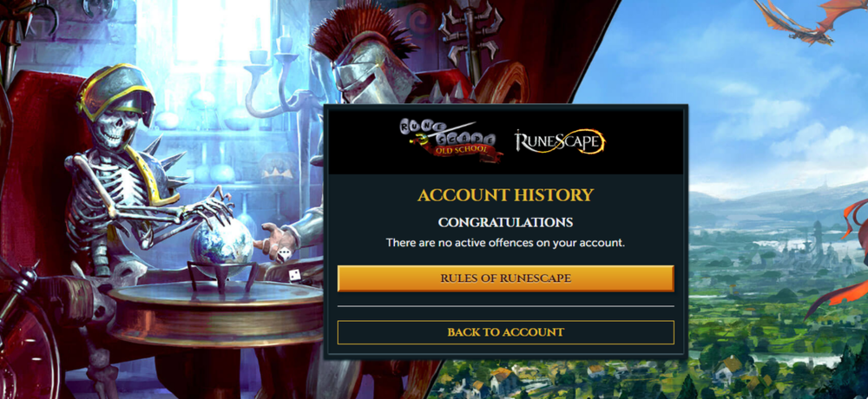Select the Account History heading

[x=505, y=195]
